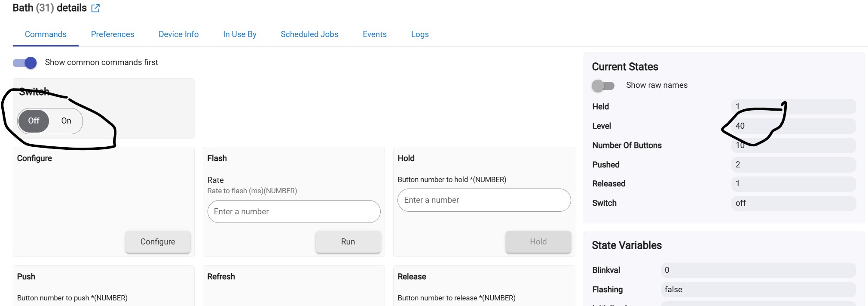Click the Hold button number input
868x306 pixels.
484,200
